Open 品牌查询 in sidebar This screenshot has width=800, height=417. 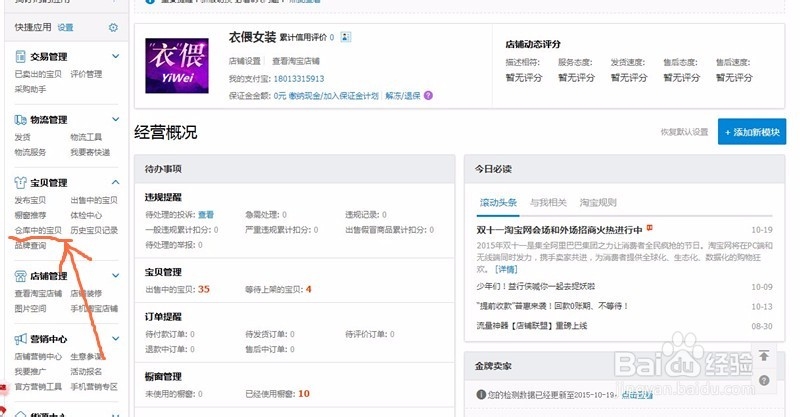pos(30,246)
